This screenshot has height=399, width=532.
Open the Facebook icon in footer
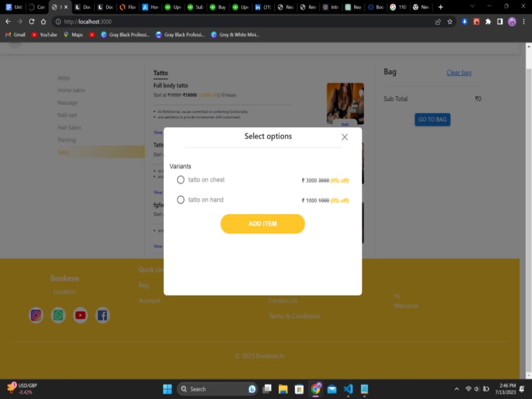tap(103, 315)
